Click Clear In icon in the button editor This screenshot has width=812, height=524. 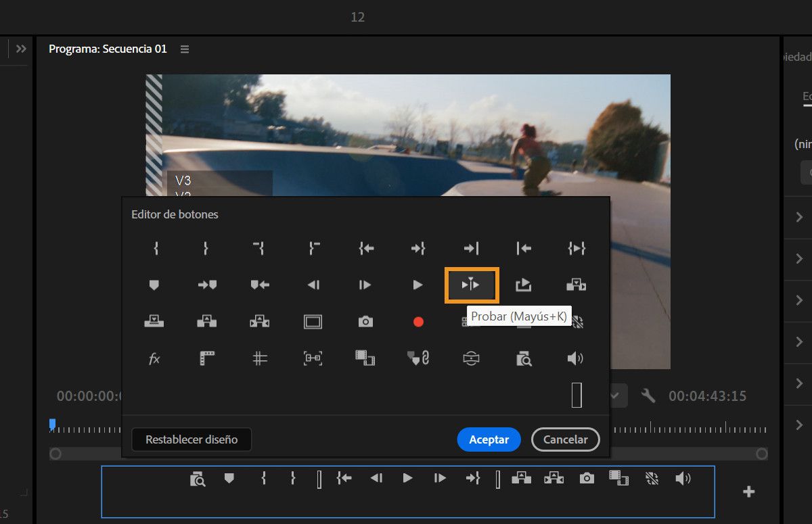(x=259, y=249)
